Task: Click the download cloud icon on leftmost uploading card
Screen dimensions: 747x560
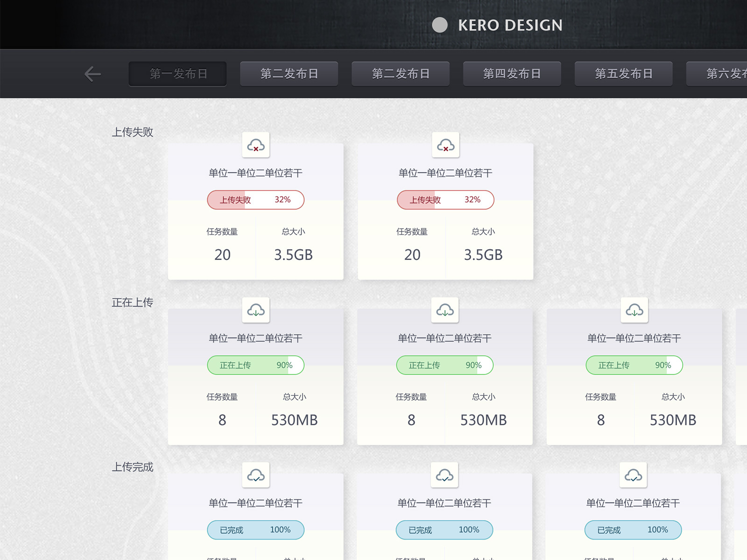Action: click(x=255, y=310)
